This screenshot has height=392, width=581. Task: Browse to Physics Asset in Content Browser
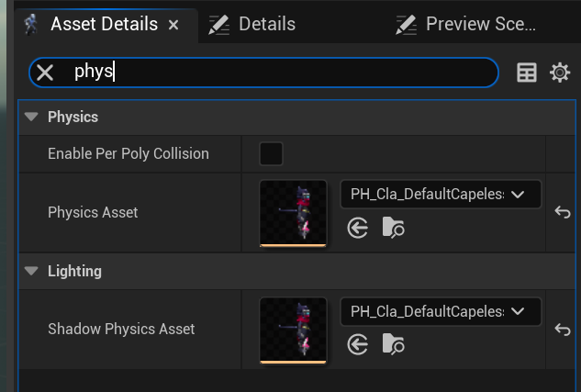click(x=393, y=228)
